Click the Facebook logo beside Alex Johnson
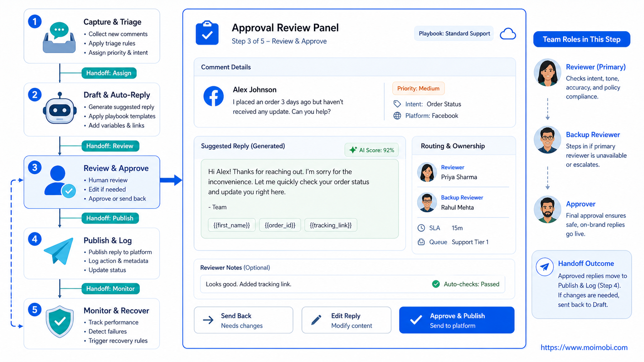Image resolution: width=644 pixels, height=362 pixels. (x=213, y=96)
